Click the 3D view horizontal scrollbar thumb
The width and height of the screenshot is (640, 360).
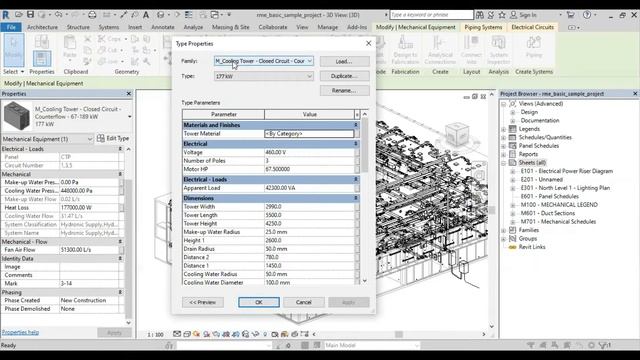pyautogui.click(x=399, y=334)
